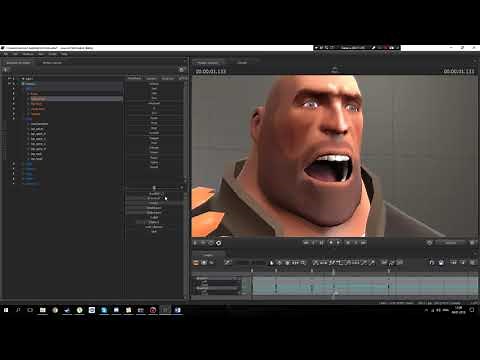Click the leftmost icon in right timeline toolbar group
480x360 pixels.
[x=432, y=263]
